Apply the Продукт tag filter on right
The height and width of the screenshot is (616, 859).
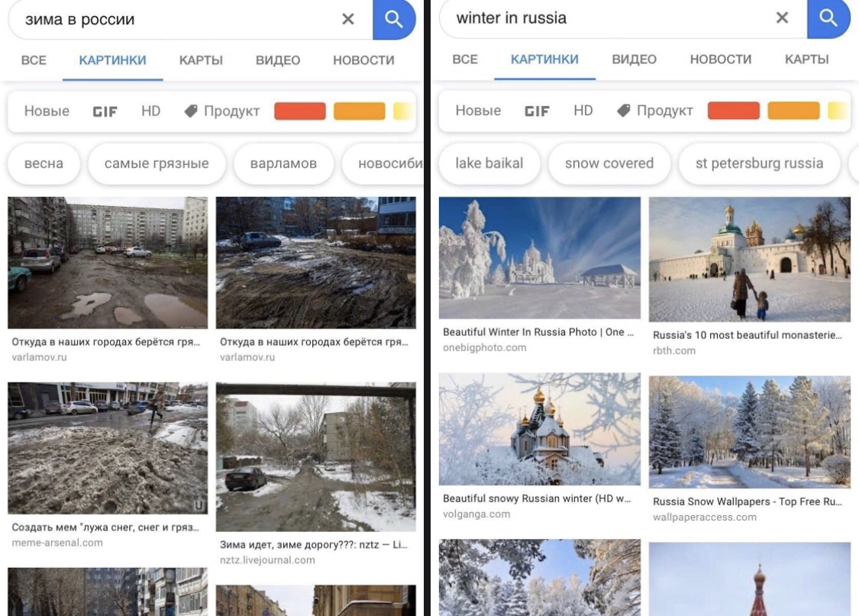coord(655,111)
